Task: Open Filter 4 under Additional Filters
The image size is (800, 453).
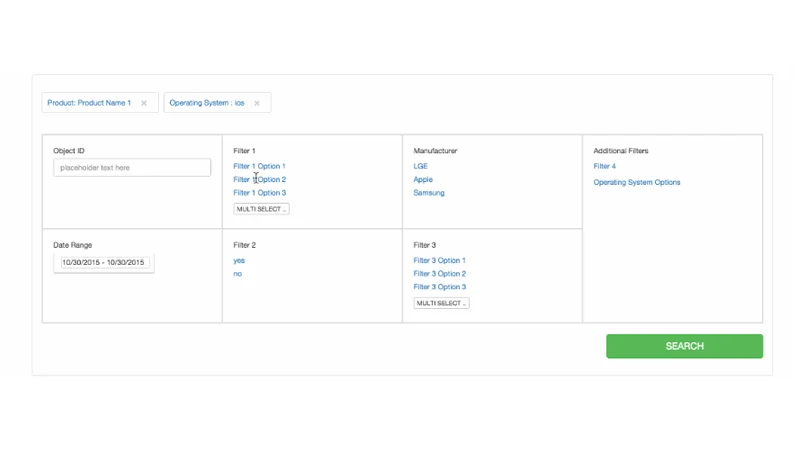Action: pyautogui.click(x=604, y=166)
